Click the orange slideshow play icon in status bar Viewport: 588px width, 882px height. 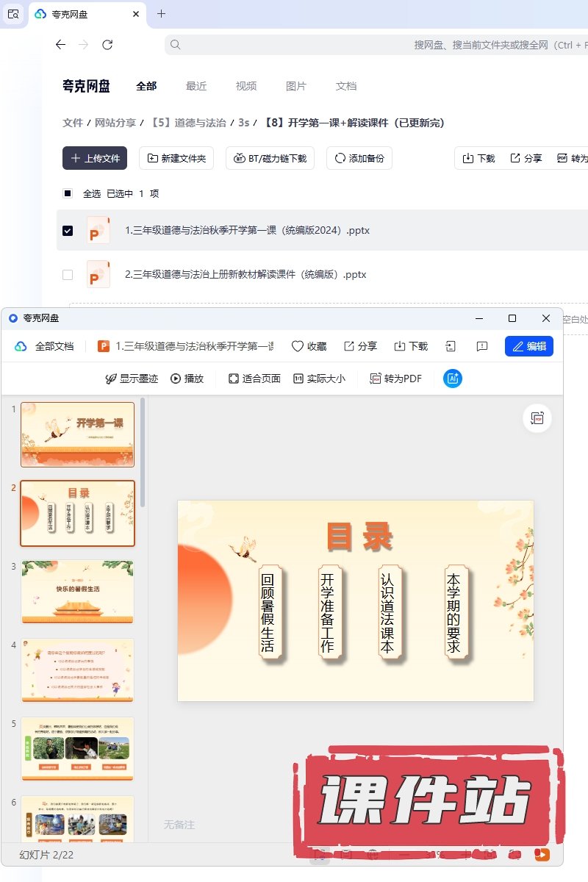click(x=542, y=854)
